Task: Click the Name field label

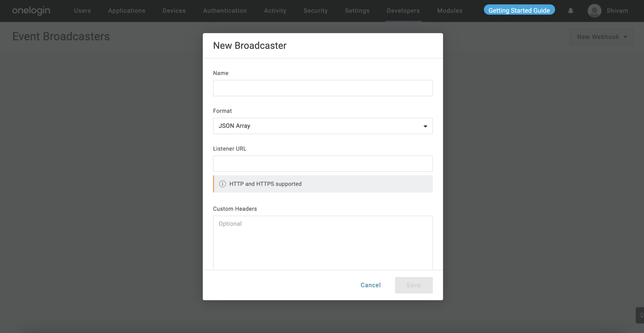Action: (x=221, y=73)
